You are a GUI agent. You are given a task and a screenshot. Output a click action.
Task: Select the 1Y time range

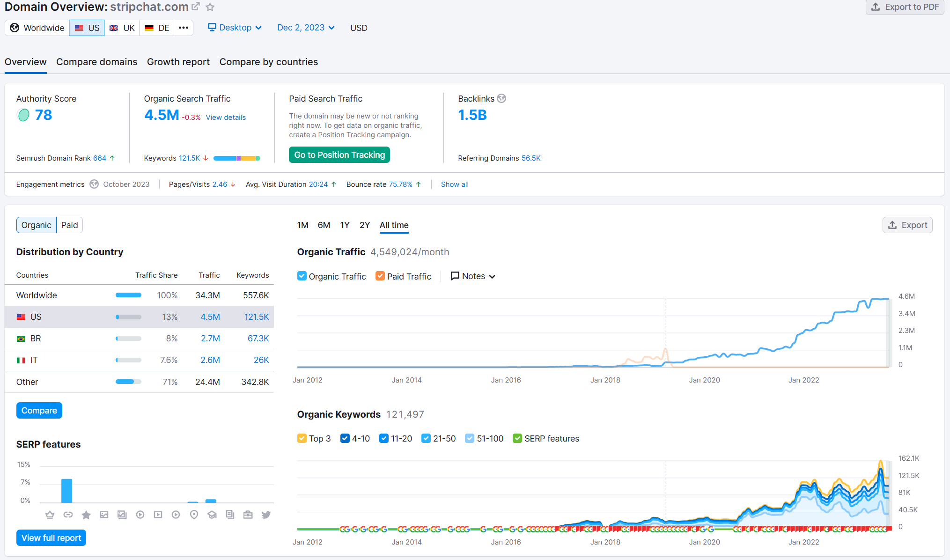pyautogui.click(x=345, y=225)
